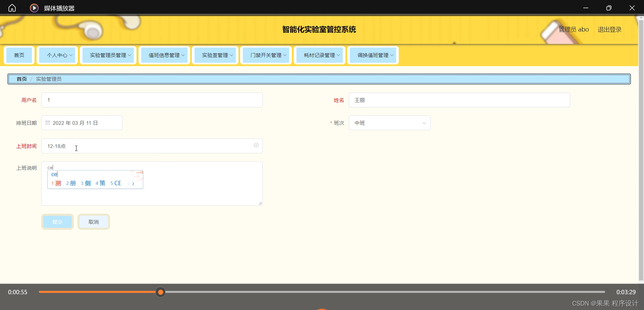This screenshot has width=644, height=310.
Task: Click the previous-page arrow in IME candidates
Action: (x=128, y=184)
